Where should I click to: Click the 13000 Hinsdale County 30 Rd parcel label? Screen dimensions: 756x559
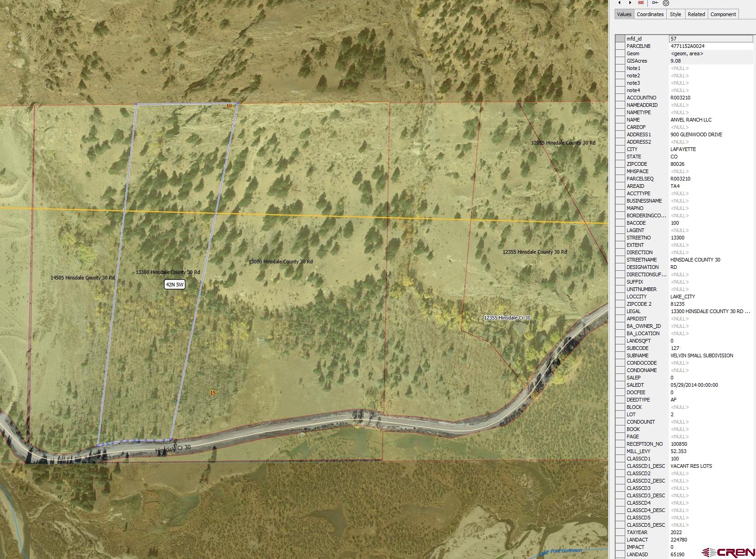(x=280, y=262)
